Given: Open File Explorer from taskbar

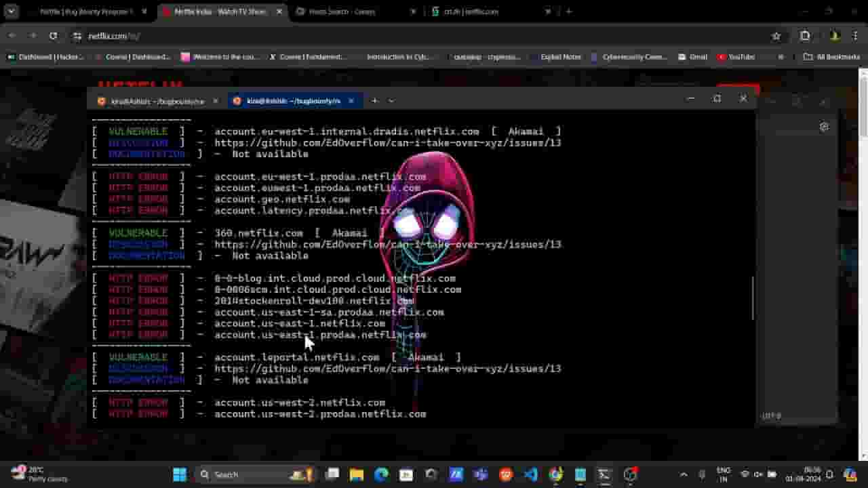Looking at the screenshot, I should (356, 474).
